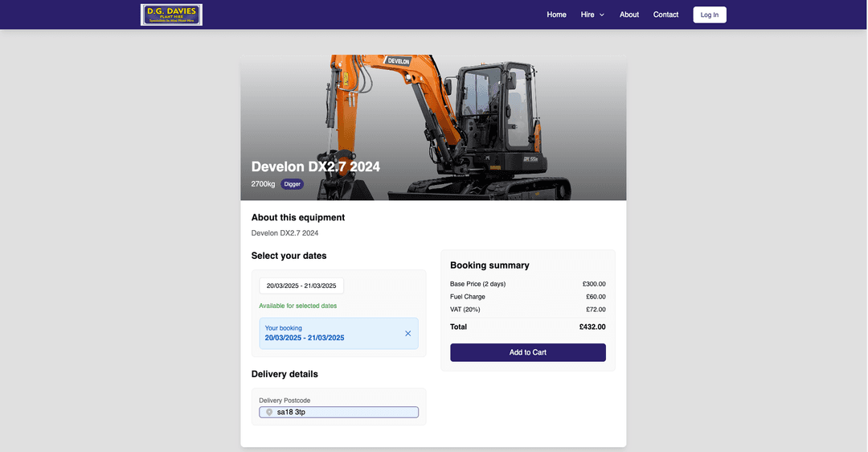Click the Develon DX2.7 2024 description text
Image resolution: width=868 pixels, height=452 pixels.
(285, 233)
